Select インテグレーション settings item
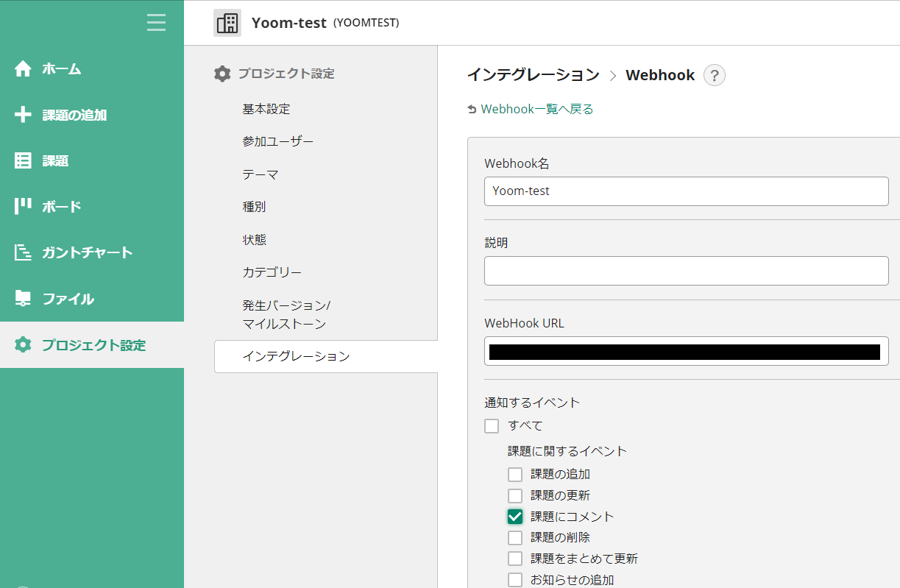 326,356
